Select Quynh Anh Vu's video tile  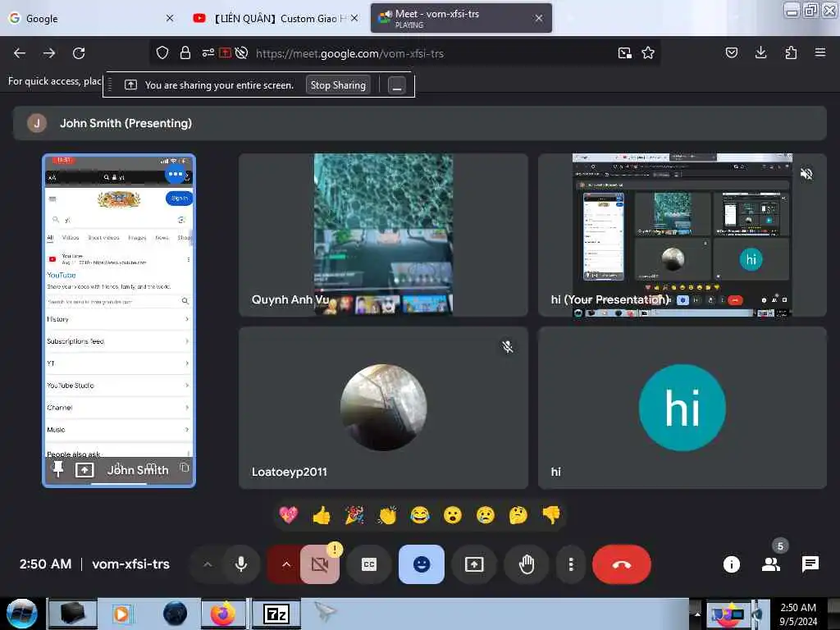click(384, 235)
